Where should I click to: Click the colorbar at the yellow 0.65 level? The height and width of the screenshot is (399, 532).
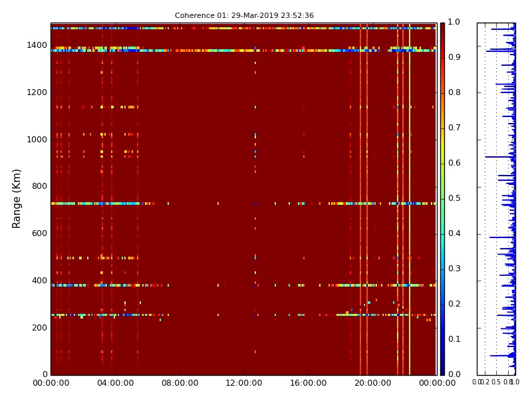pyautogui.click(x=442, y=145)
